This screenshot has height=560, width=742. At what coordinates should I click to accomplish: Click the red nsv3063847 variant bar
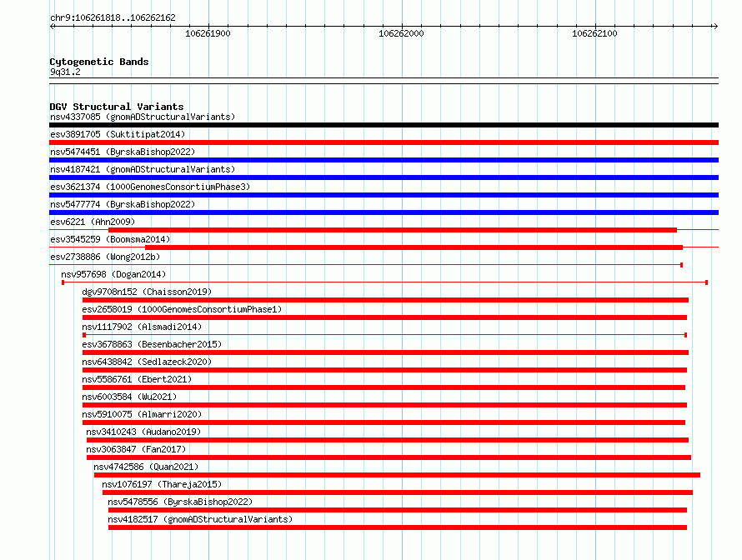pos(389,457)
